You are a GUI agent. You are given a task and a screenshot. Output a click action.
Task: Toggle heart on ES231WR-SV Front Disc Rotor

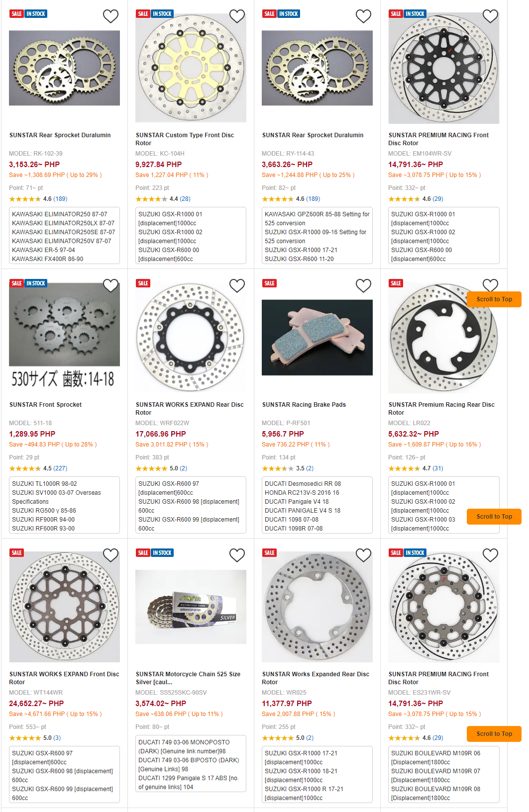coord(490,555)
